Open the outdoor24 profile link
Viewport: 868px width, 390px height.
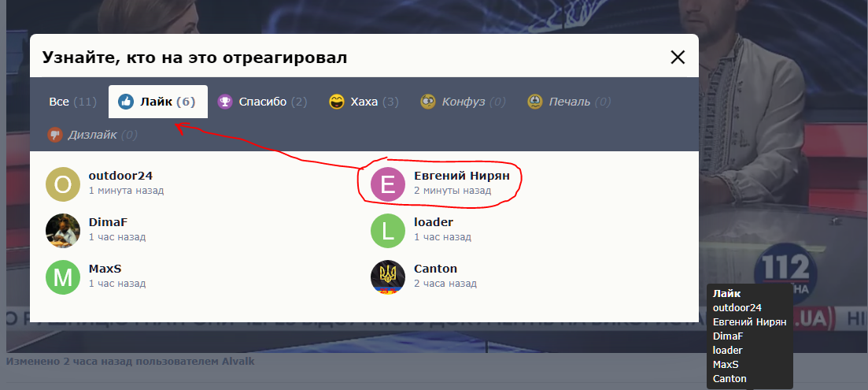coord(120,176)
